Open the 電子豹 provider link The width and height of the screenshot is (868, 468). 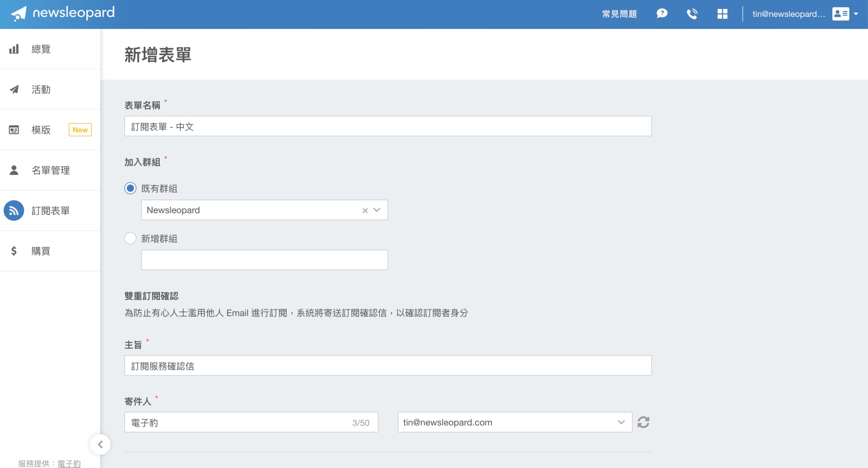click(69, 463)
